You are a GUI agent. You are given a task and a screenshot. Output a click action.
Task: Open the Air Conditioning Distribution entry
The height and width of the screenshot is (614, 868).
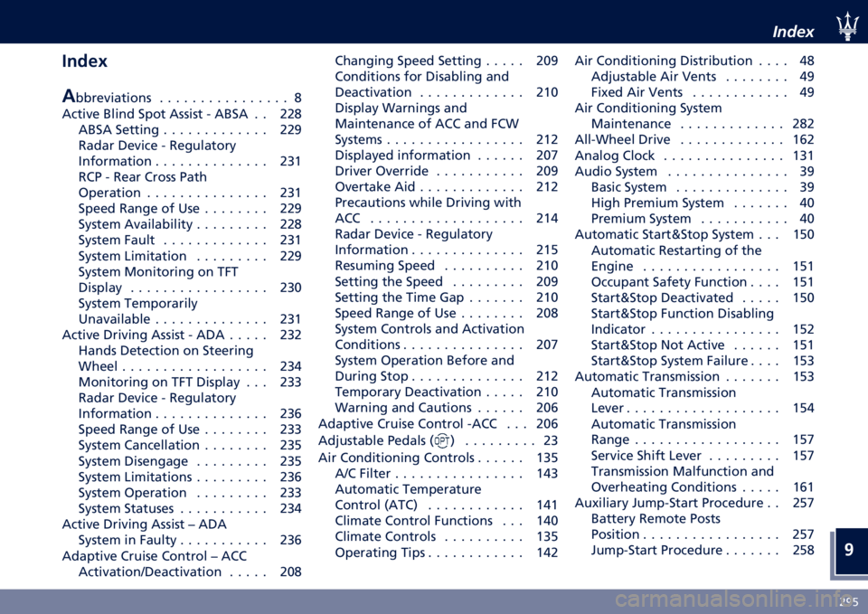[694, 61]
